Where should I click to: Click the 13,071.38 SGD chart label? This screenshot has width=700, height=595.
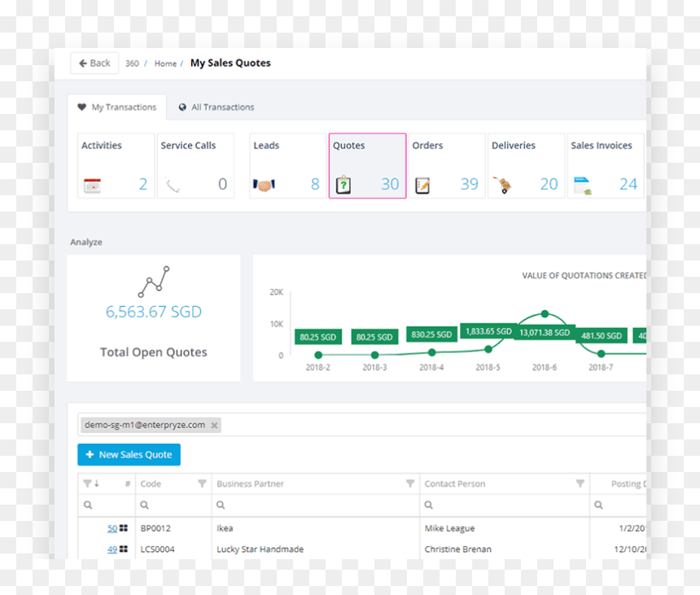click(545, 333)
